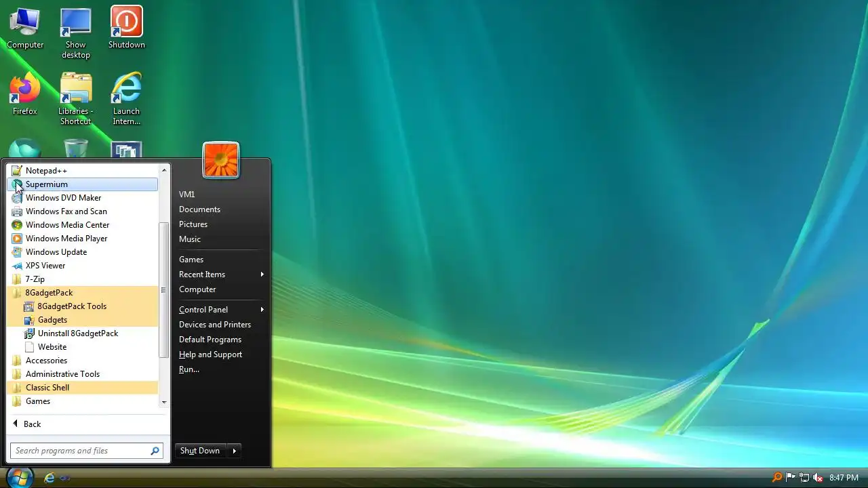Open Help and Support
Image resolution: width=868 pixels, height=488 pixels.
point(220,354)
